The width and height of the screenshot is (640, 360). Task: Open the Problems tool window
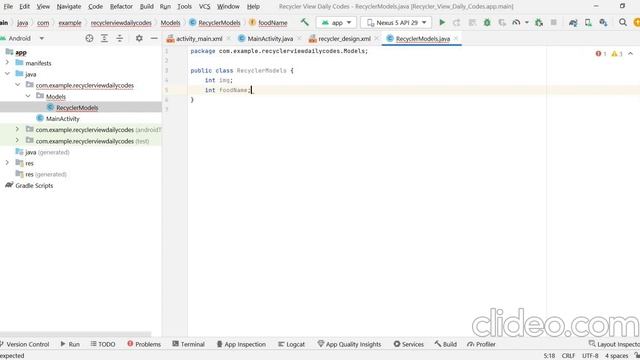click(144, 344)
